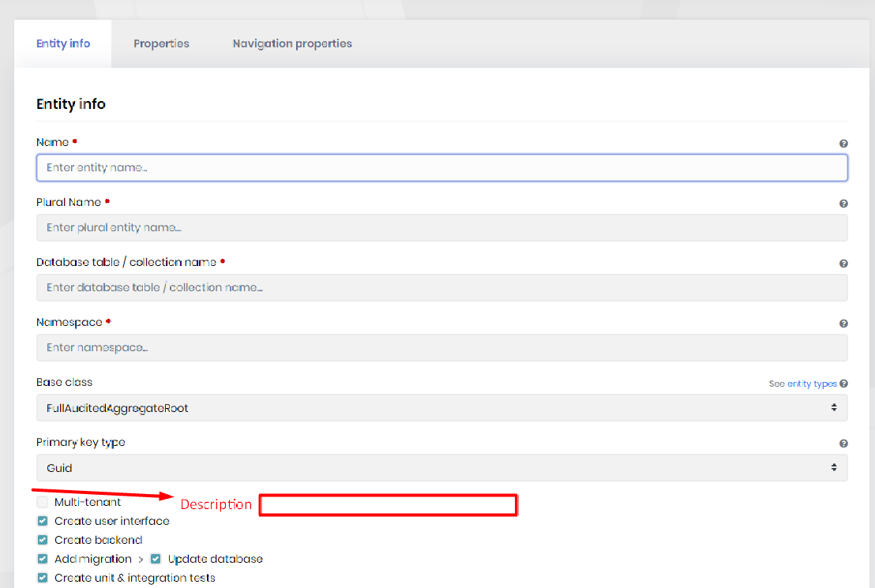
Task: Click the Namespace help question mark icon
Action: (x=843, y=324)
